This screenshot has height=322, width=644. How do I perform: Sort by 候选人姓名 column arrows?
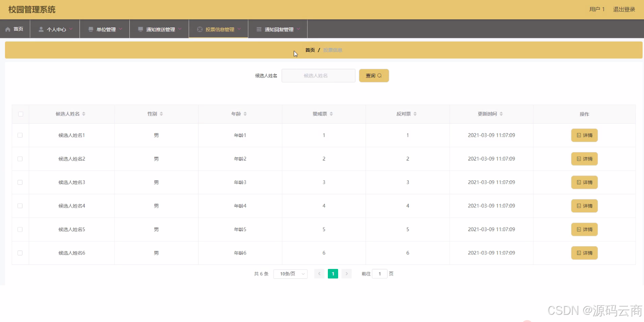coord(84,114)
